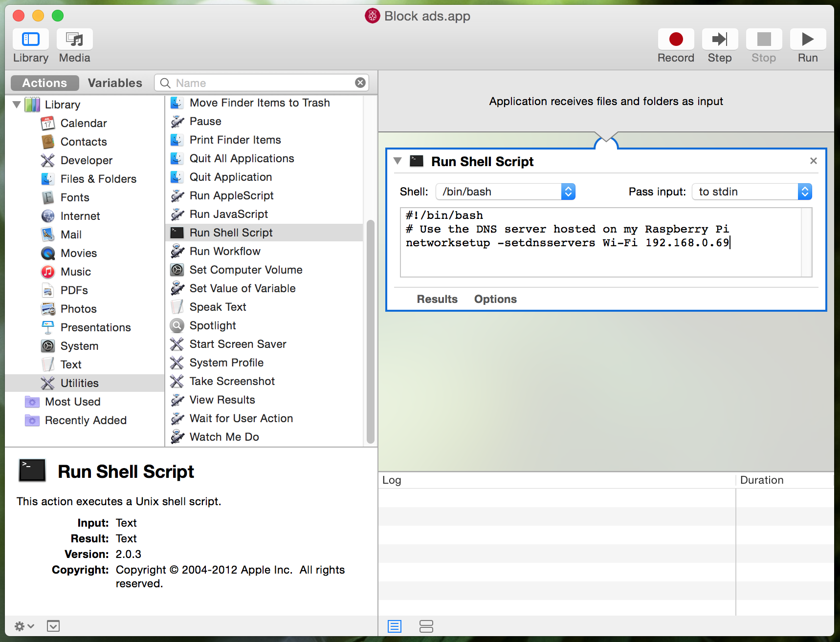Select the Run Workflow action
Viewport: 840px width, 642px height.
(265, 251)
